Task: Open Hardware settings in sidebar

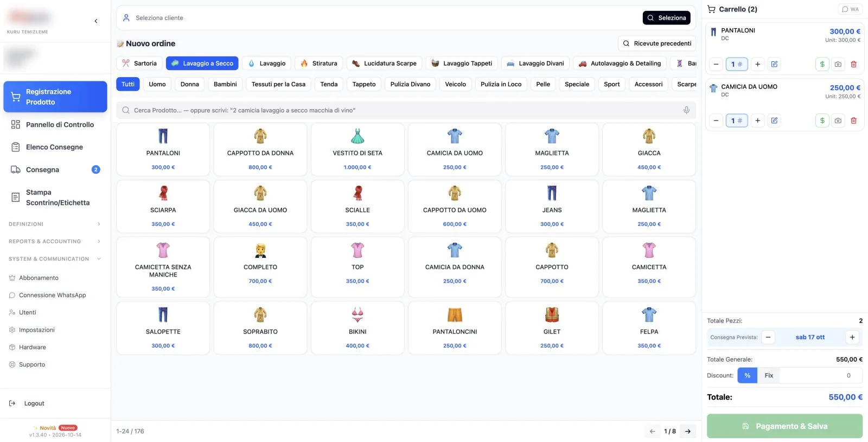Action: 33,348
